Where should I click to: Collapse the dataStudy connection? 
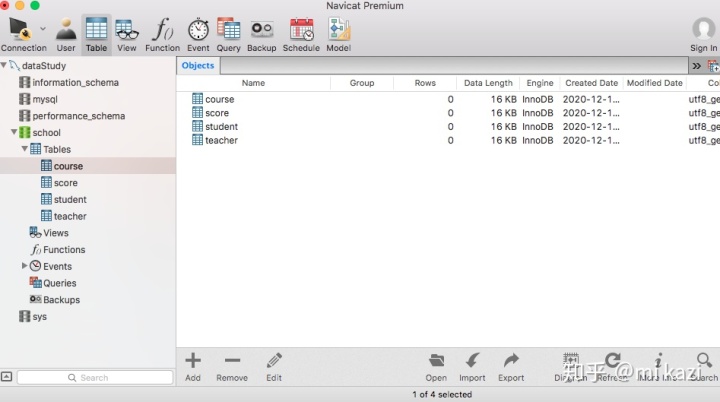(x=4, y=65)
